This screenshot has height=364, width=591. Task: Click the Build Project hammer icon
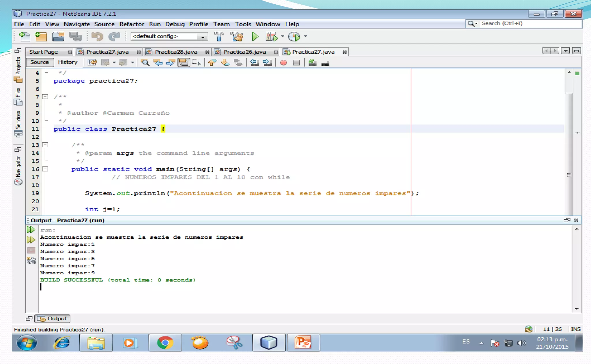[219, 37]
